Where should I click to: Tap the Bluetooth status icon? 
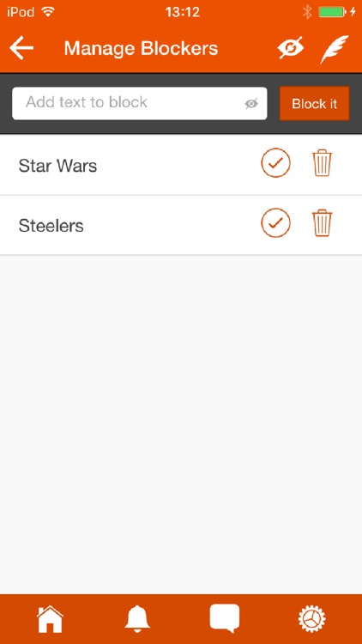[307, 12]
